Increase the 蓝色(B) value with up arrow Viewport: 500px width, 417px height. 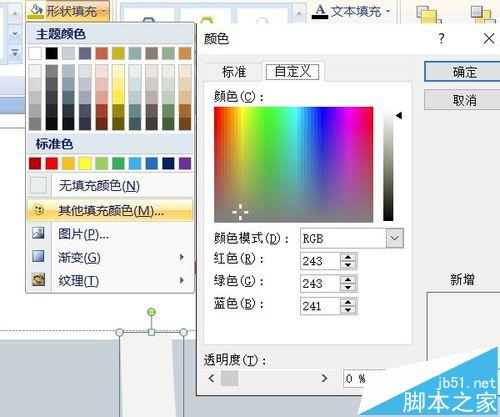(x=348, y=302)
